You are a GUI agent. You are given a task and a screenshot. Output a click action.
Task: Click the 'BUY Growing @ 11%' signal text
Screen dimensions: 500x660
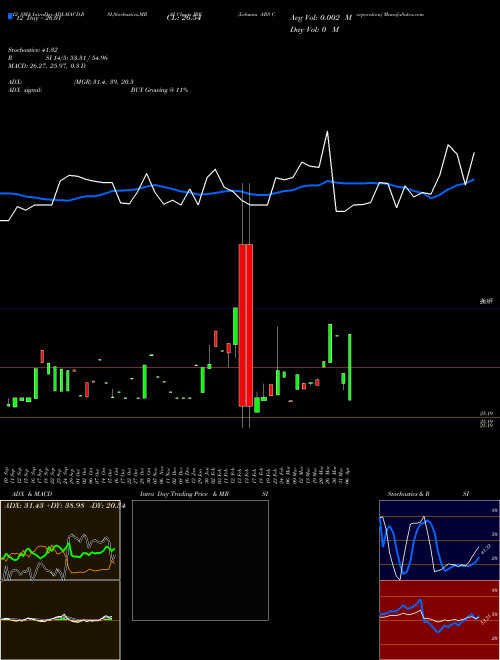point(159,90)
